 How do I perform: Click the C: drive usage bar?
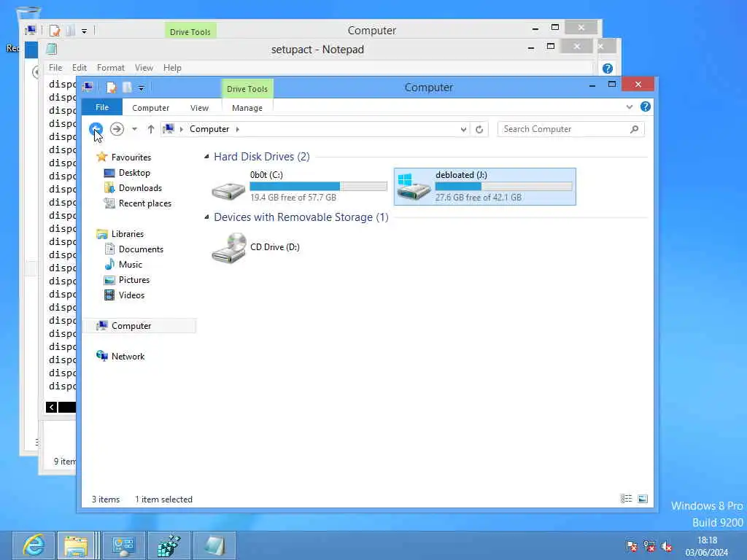pyautogui.click(x=318, y=186)
